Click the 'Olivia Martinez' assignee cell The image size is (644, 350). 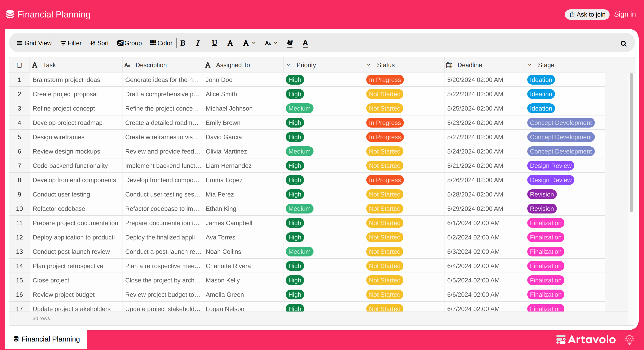pyautogui.click(x=243, y=151)
